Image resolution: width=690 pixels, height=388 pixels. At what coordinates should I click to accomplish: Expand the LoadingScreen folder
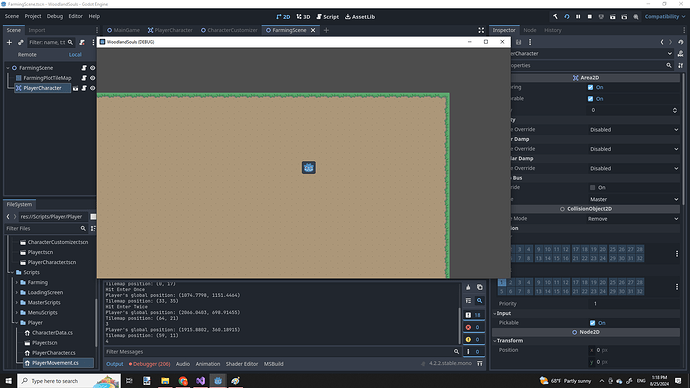pyautogui.click(x=17, y=293)
